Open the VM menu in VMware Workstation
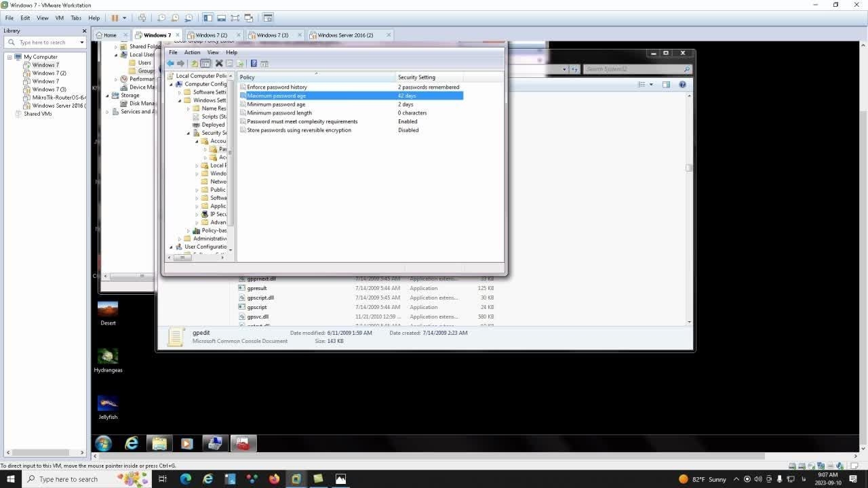868x488 pixels. pos(59,18)
